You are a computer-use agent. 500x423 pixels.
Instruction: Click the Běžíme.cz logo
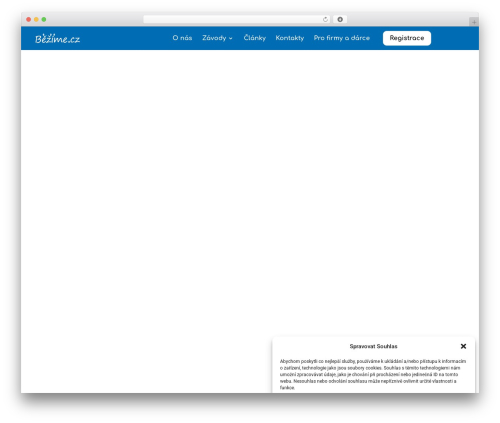pyautogui.click(x=57, y=39)
